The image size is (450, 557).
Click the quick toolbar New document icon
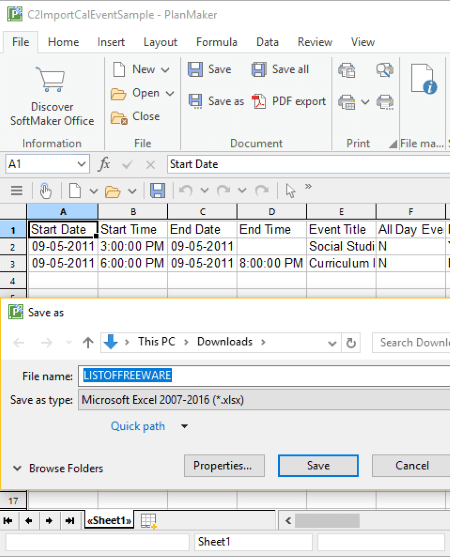[x=75, y=191]
